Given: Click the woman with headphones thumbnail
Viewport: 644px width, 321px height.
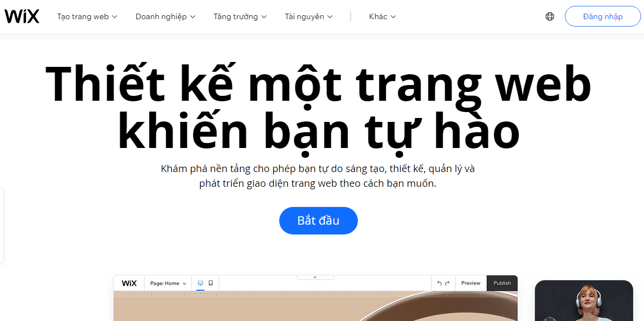Looking at the screenshot, I should tap(584, 300).
